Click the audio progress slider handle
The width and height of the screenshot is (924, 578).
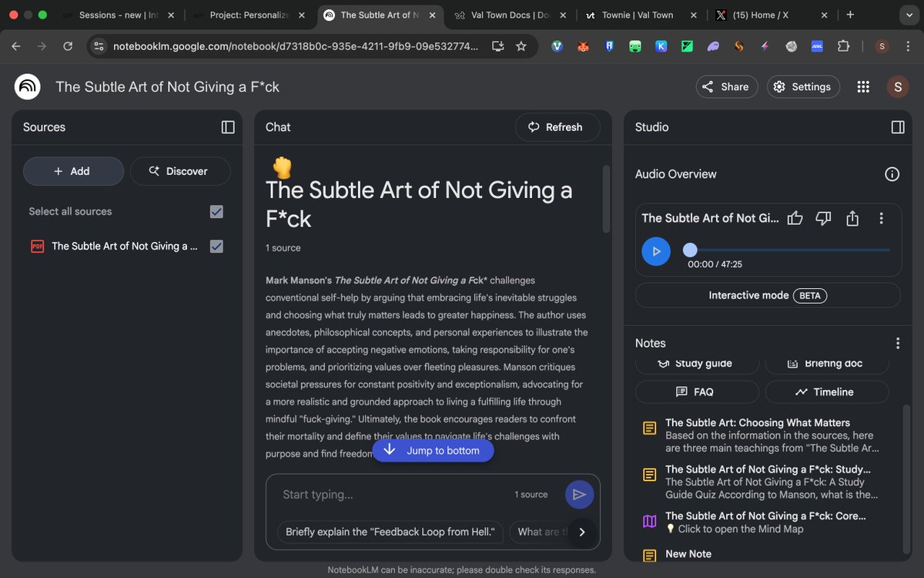tap(690, 250)
